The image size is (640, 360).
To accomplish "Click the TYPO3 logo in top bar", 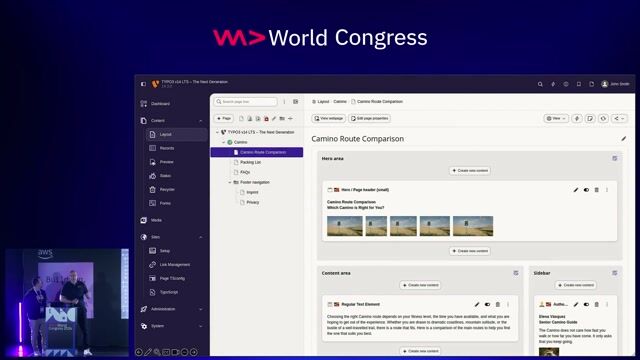I will (x=155, y=84).
